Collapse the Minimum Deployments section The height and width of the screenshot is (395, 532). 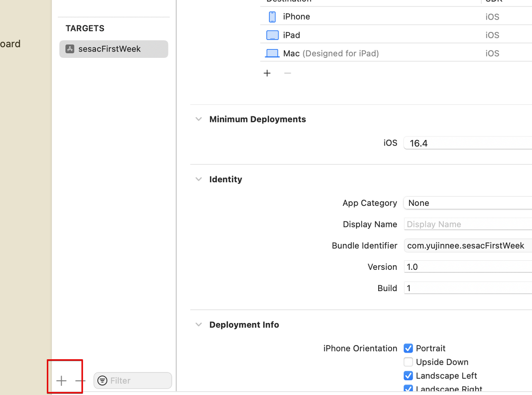point(199,119)
